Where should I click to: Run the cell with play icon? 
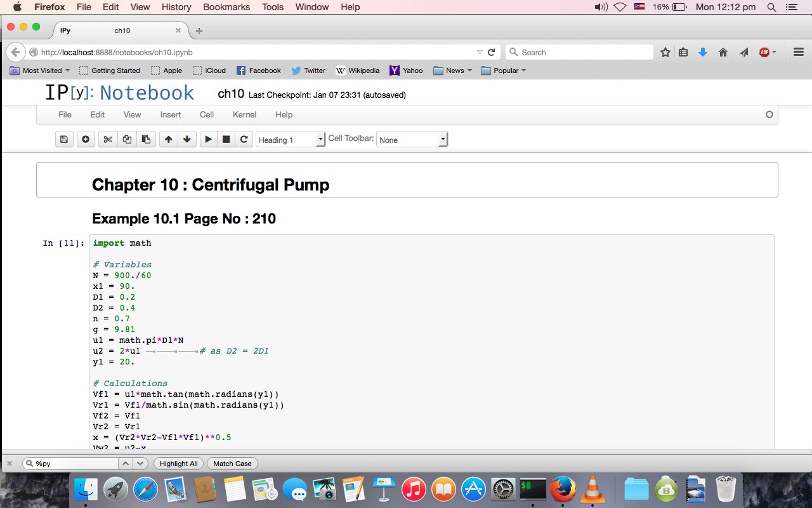[x=208, y=140]
